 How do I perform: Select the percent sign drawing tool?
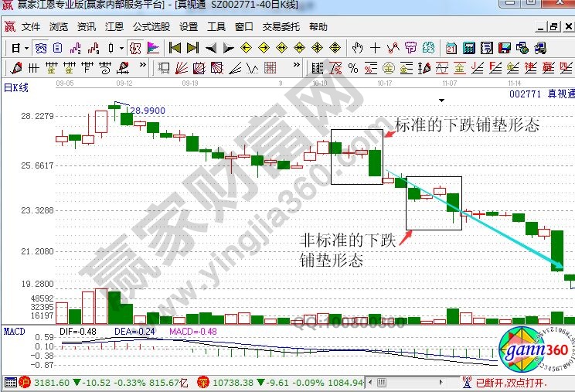pyautogui.click(x=355, y=68)
